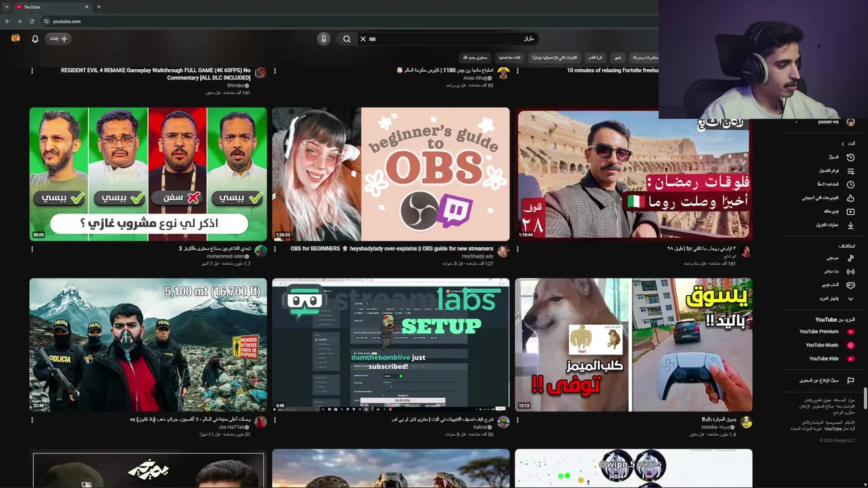The height and width of the screenshot is (488, 868).
Task: Click the HeyShadyLady channel name
Action: tap(477, 256)
